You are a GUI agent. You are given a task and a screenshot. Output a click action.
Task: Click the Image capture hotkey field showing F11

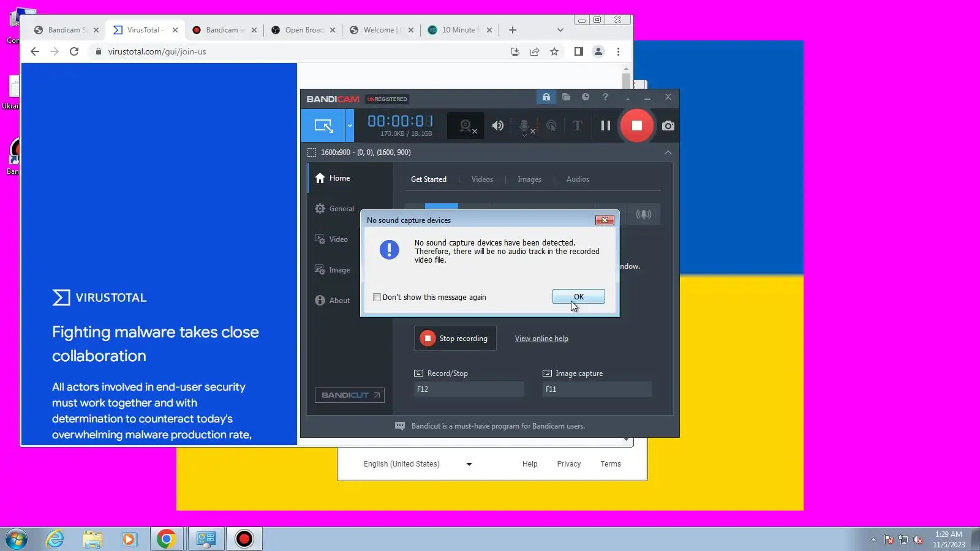pyautogui.click(x=597, y=389)
